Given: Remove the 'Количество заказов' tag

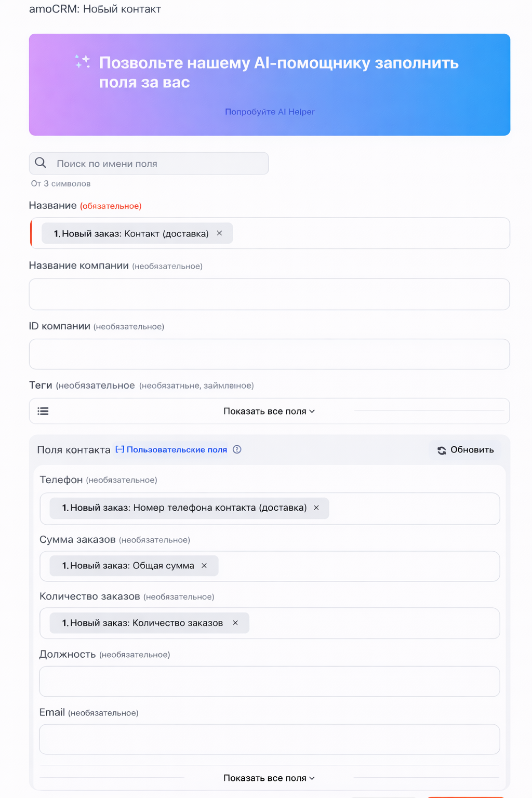Looking at the screenshot, I should [x=235, y=623].
